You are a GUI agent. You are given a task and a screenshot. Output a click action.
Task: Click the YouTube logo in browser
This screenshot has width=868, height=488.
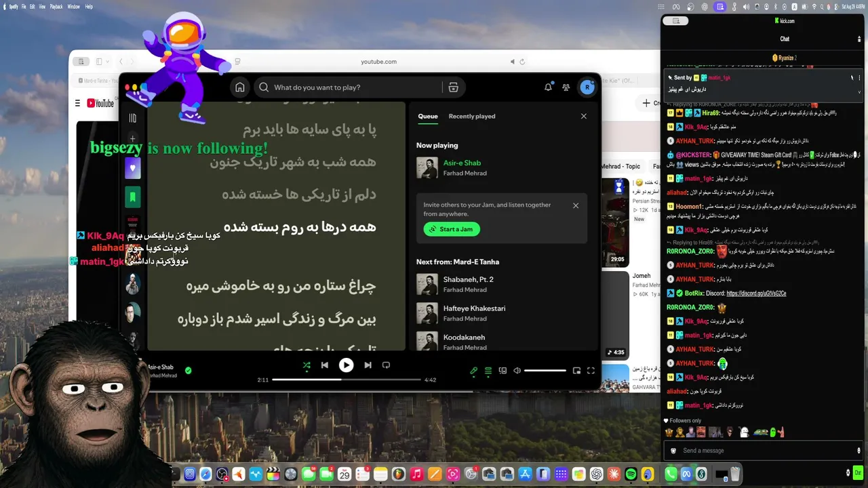100,103
